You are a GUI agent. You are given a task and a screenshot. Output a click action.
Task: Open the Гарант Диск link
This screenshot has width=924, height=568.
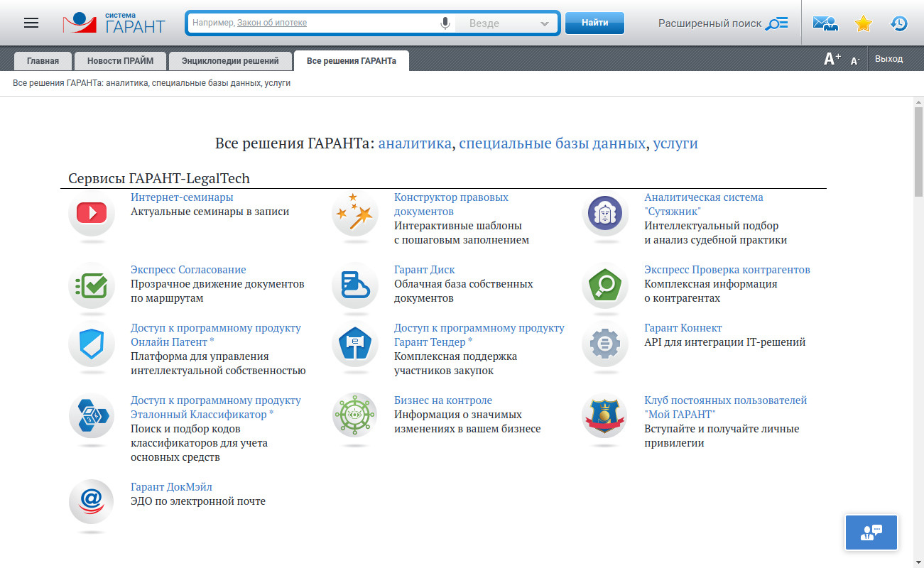click(x=425, y=270)
